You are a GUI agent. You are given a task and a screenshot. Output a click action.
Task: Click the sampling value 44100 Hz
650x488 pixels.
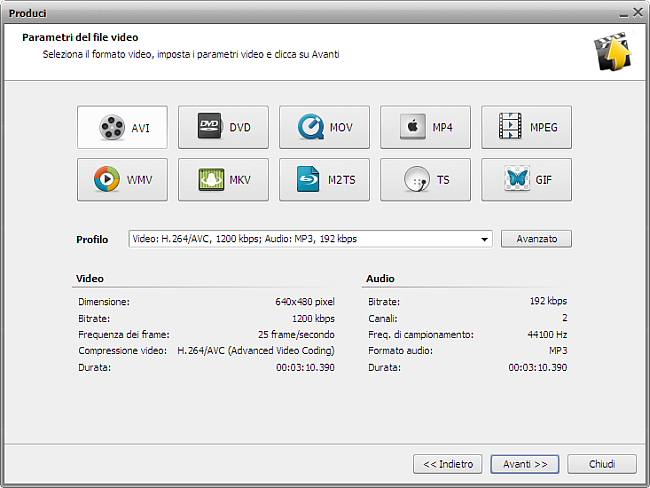pyautogui.click(x=547, y=335)
